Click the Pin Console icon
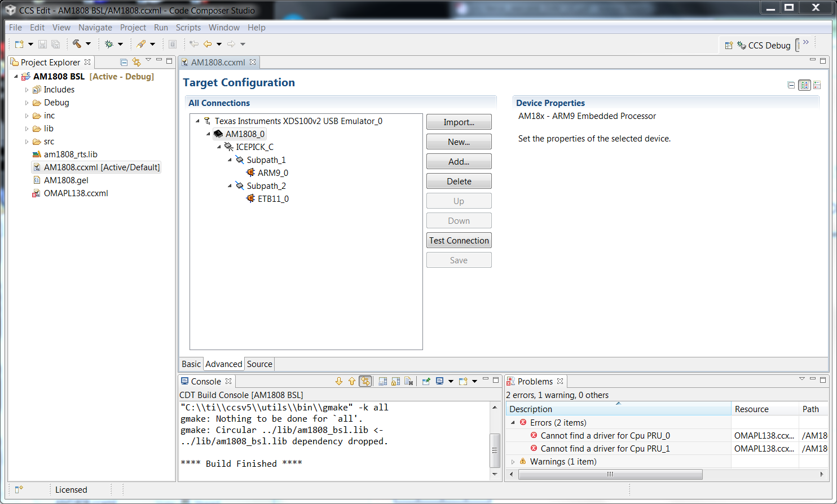This screenshot has width=837, height=504. (x=426, y=381)
